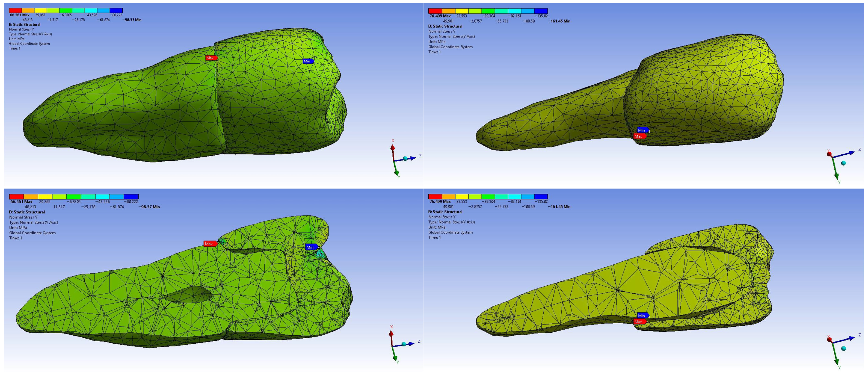
Task: Click the red Max probe tag in bottom-right sectioned view
Action: click(640, 322)
